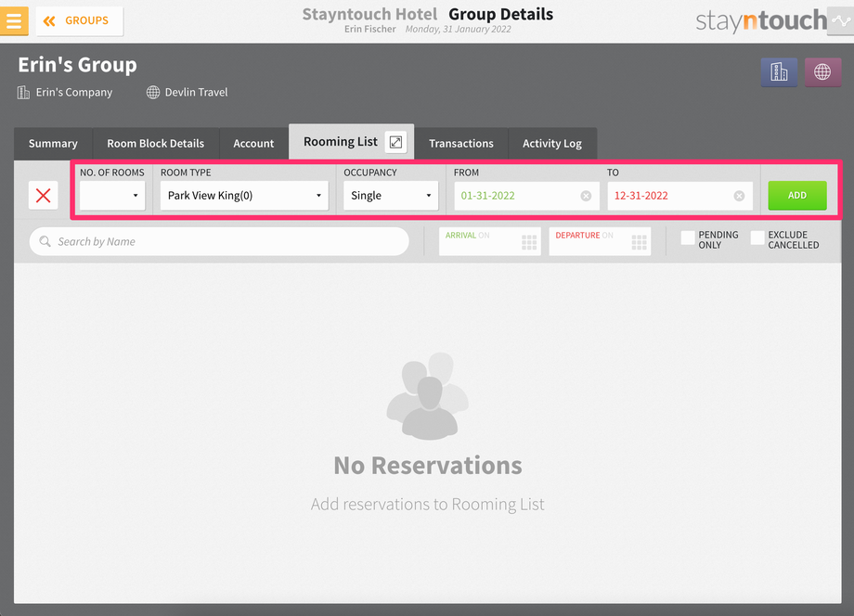
Task: Click the Devlin Travel agent name
Action: pos(196,93)
